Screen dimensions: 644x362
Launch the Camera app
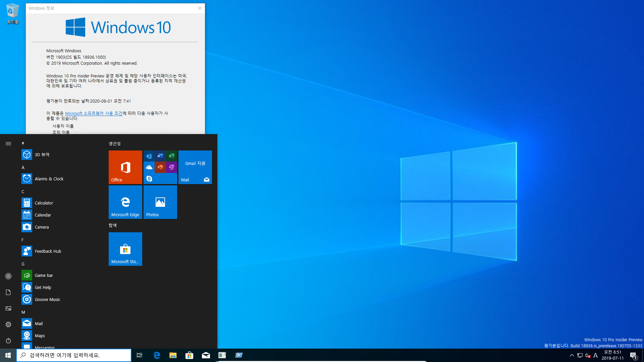[60, 227]
